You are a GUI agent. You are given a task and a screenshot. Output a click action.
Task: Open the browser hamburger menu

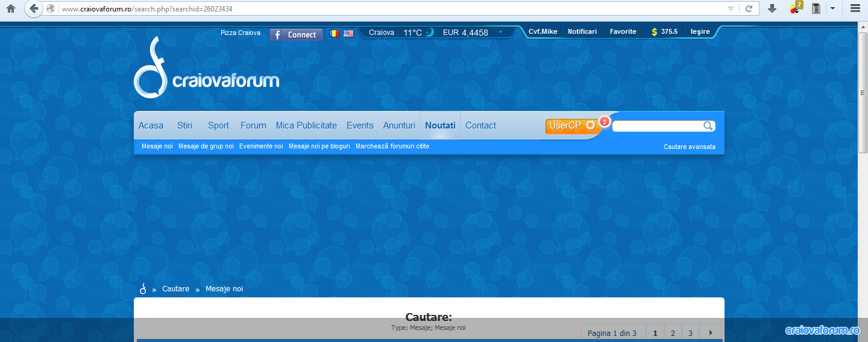(x=855, y=8)
